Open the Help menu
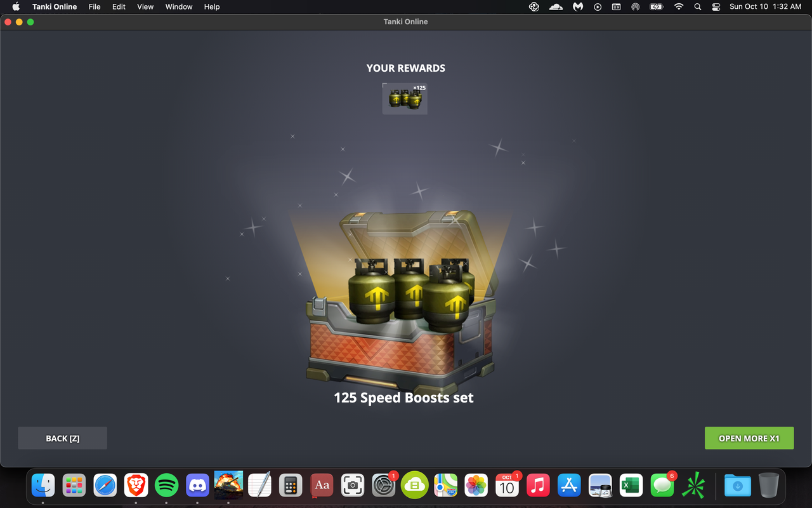 (x=212, y=6)
